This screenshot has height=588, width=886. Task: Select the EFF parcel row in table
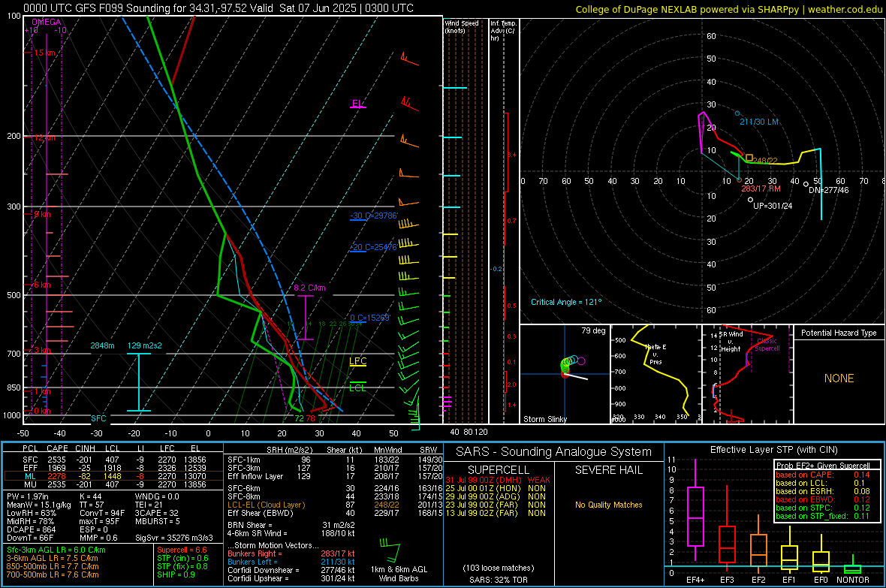point(113,468)
